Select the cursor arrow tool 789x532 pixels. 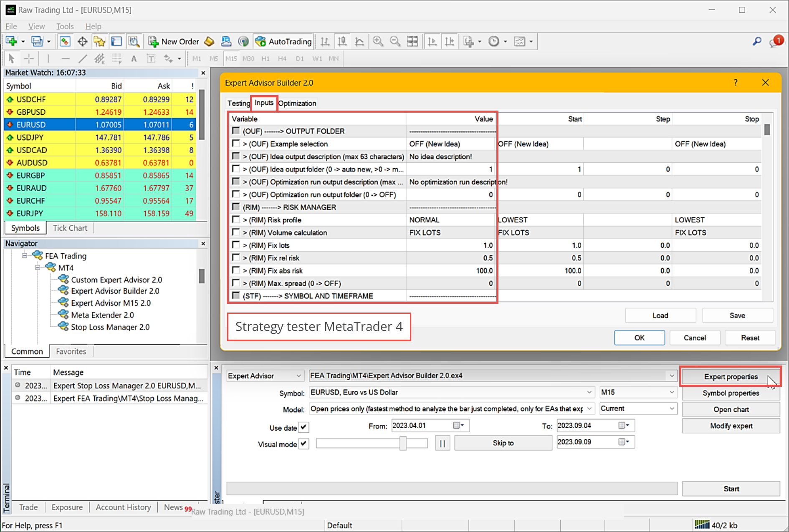coord(11,58)
